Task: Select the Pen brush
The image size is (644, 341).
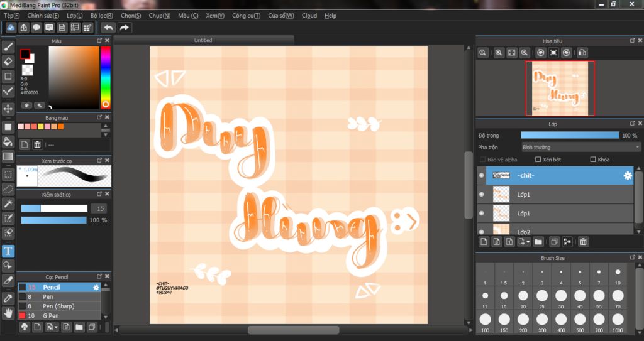Action: click(58, 296)
